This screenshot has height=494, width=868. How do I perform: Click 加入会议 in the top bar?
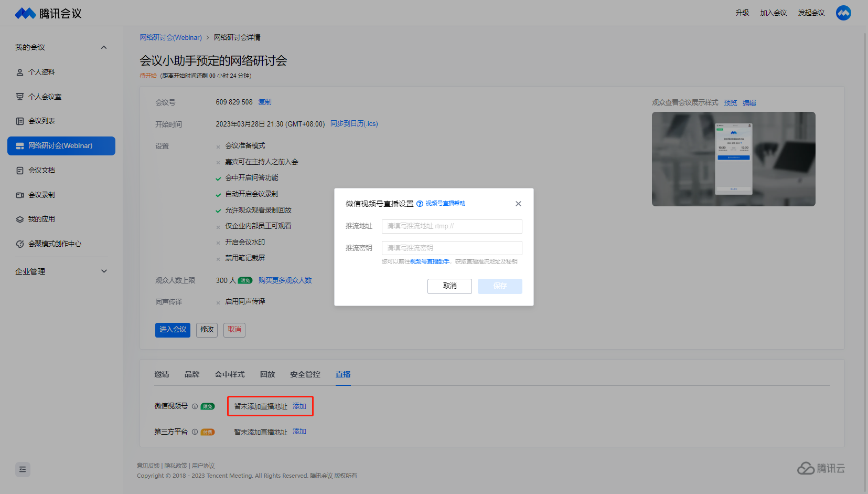774,13
